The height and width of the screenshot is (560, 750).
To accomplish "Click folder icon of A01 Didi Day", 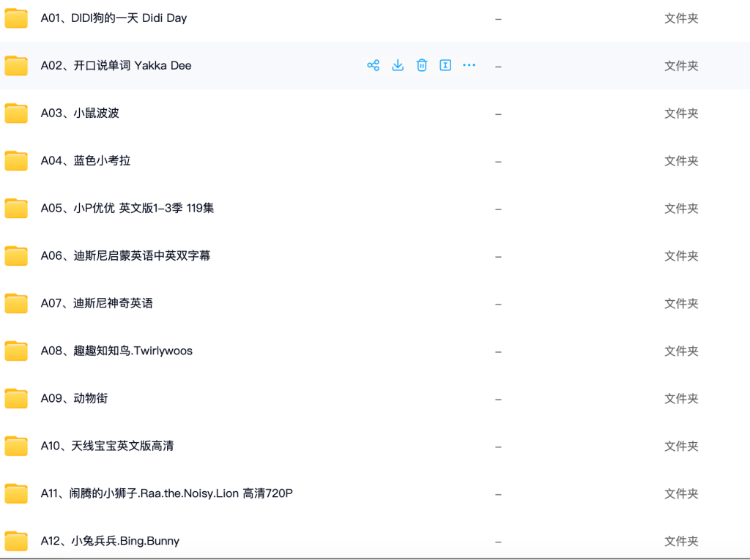I will click(x=16, y=18).
